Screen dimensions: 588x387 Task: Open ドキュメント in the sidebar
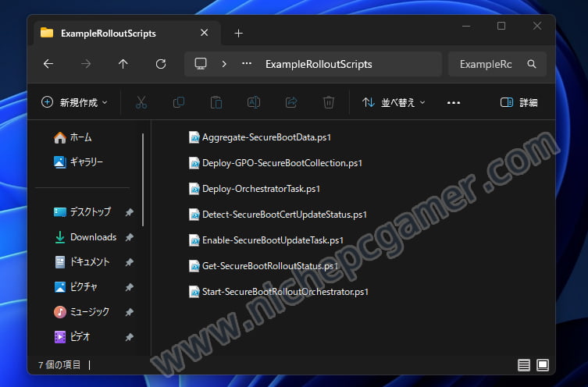(x=82, y=262)
